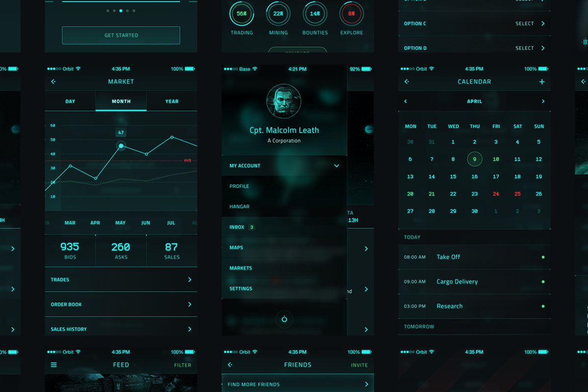Add a new calendar event
This screenshot has width=588, height=392.
point(542,82)
